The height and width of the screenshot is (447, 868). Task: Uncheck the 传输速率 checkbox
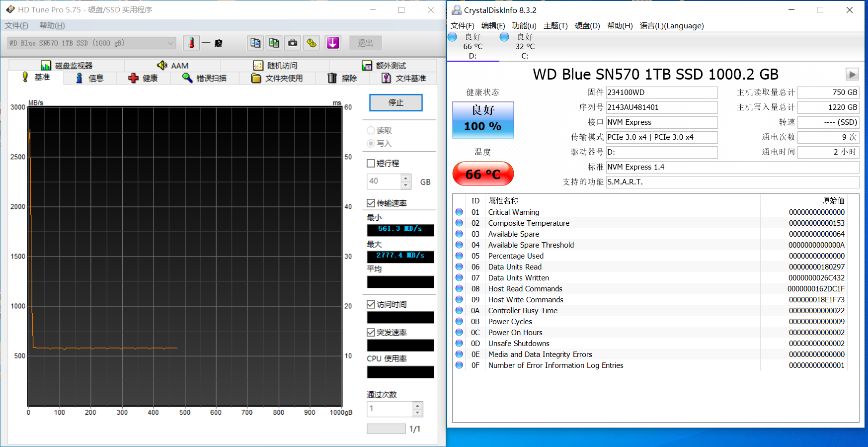pos(371,203)
